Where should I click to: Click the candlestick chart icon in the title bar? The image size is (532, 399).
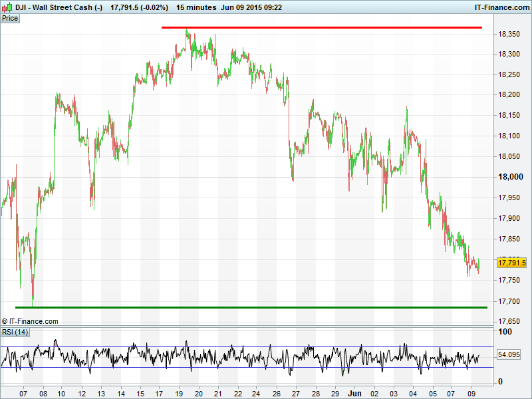click(8, 7)
